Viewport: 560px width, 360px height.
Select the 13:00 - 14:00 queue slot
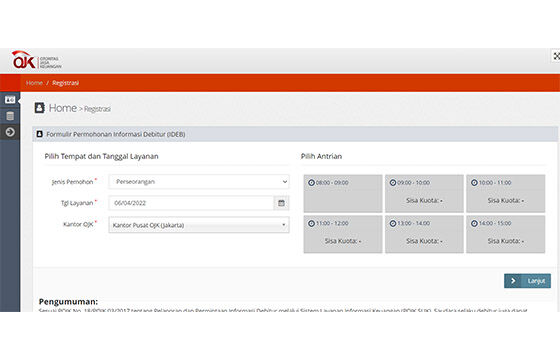point(424,234)
